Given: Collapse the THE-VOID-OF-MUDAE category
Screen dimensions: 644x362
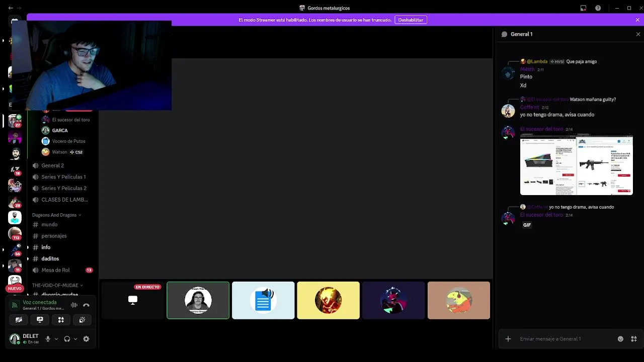Looking at the screenshot, I should [x=57, y=285].
